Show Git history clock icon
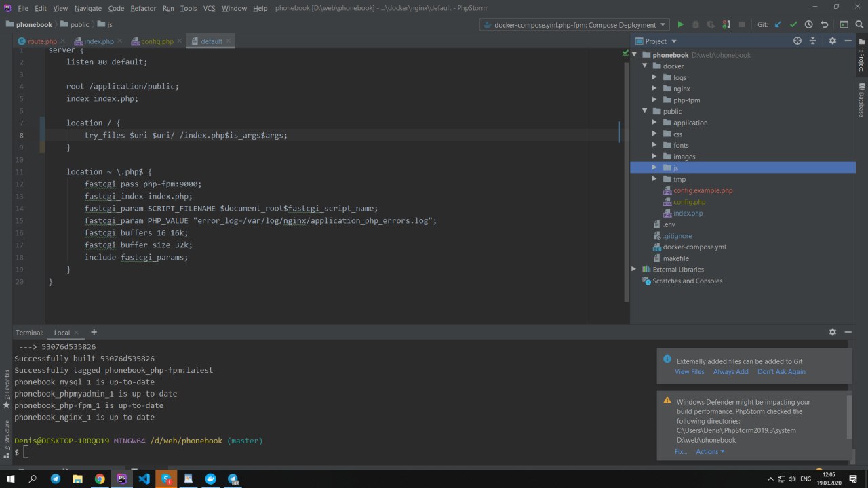 [x=809, y=24]
